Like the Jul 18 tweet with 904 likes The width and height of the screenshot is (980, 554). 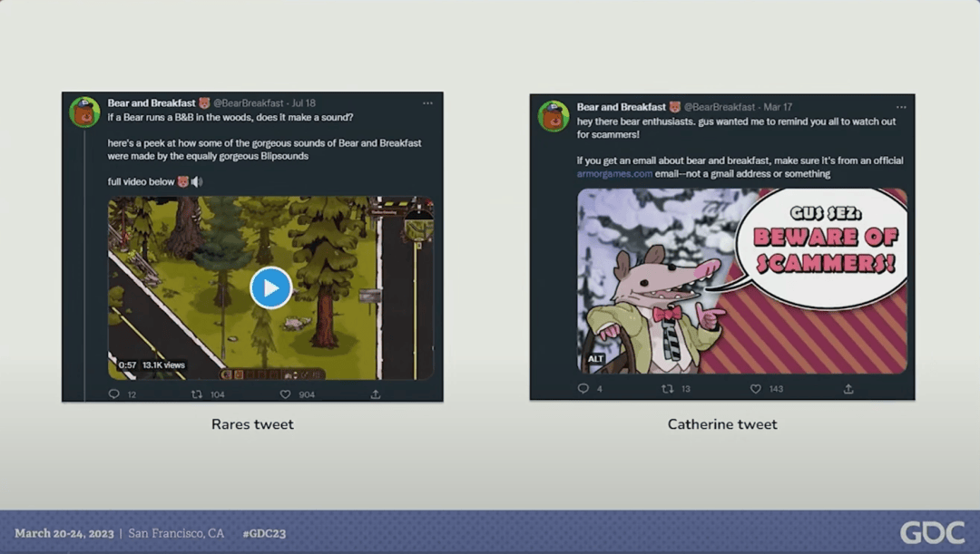click(x=285, y=394)
